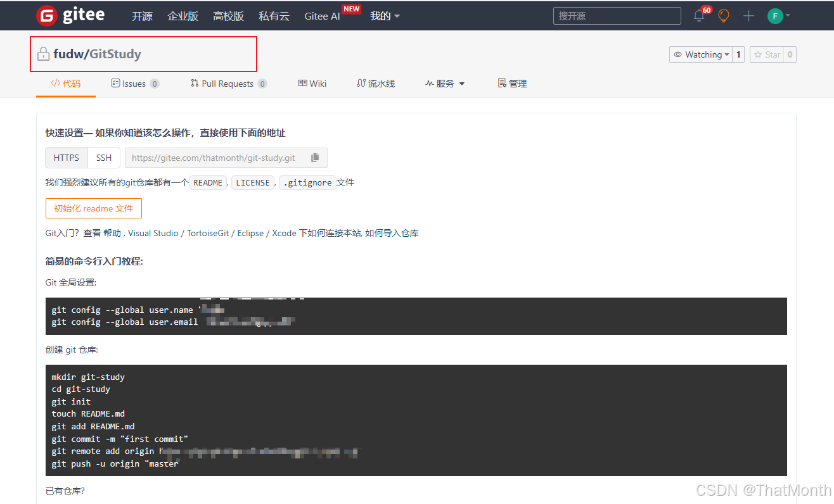The height and width of the screenshot is (504, 834).
Task: Click the watcher count 1
Action: pyautogui.click(x=738, y=54)
